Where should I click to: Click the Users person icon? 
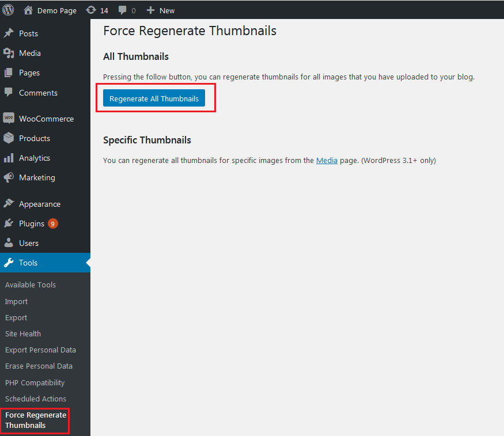point(9,243)
